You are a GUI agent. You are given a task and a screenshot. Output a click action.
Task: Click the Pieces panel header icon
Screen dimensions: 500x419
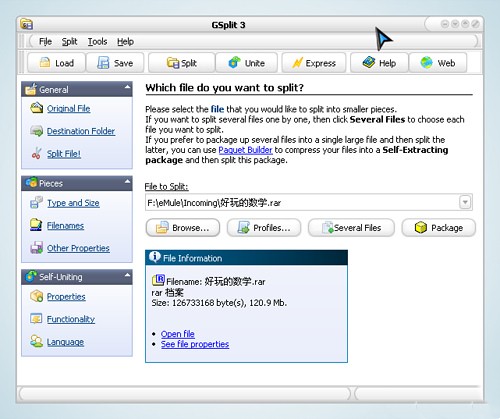[31, 182]
